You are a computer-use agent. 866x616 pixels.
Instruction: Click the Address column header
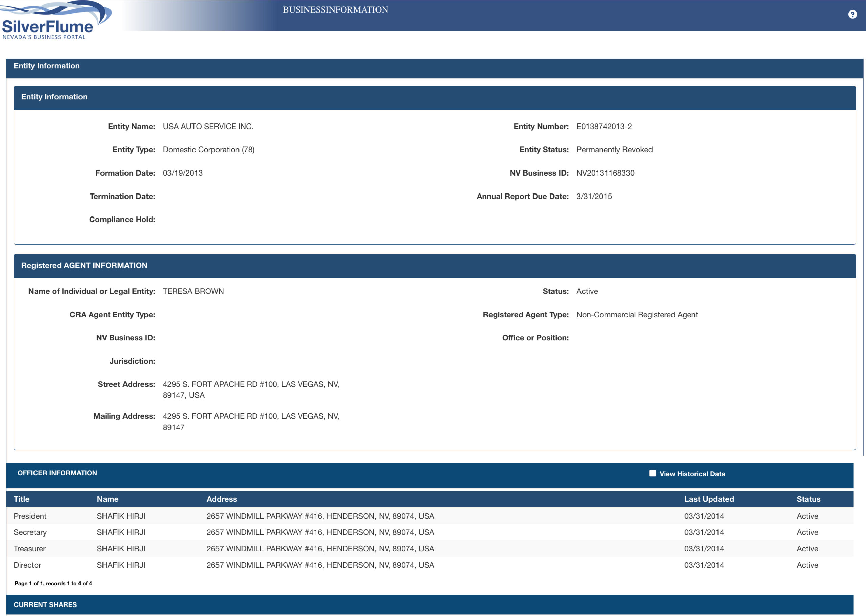[x=222, y=499]
